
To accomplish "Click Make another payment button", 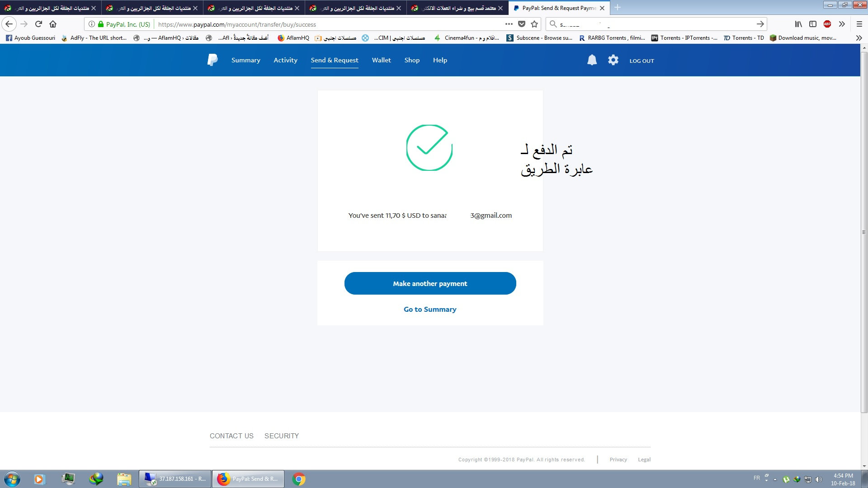I will point(430,283).
